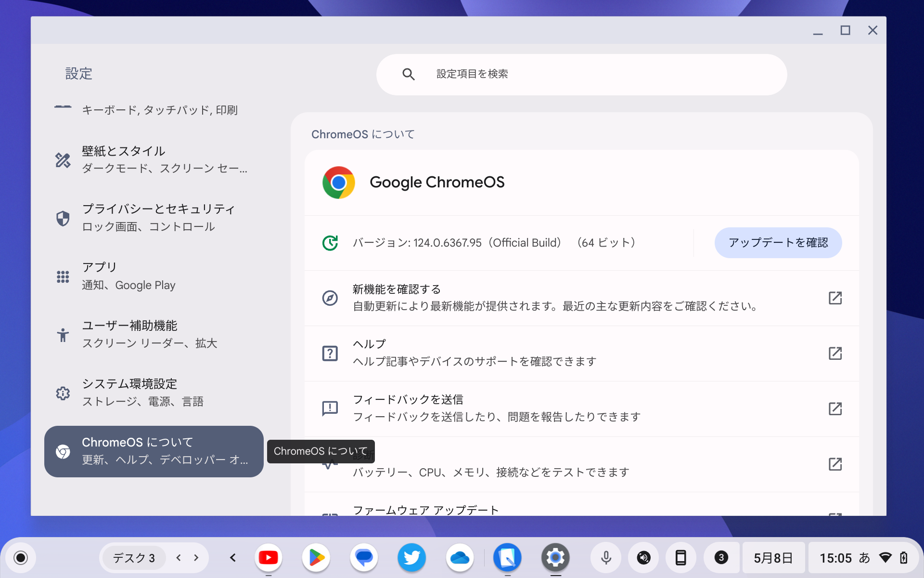Select the プライバシーとセキュリティ shield icon
The height and width of the screenshot is (578, 924).
coord(63,218)
